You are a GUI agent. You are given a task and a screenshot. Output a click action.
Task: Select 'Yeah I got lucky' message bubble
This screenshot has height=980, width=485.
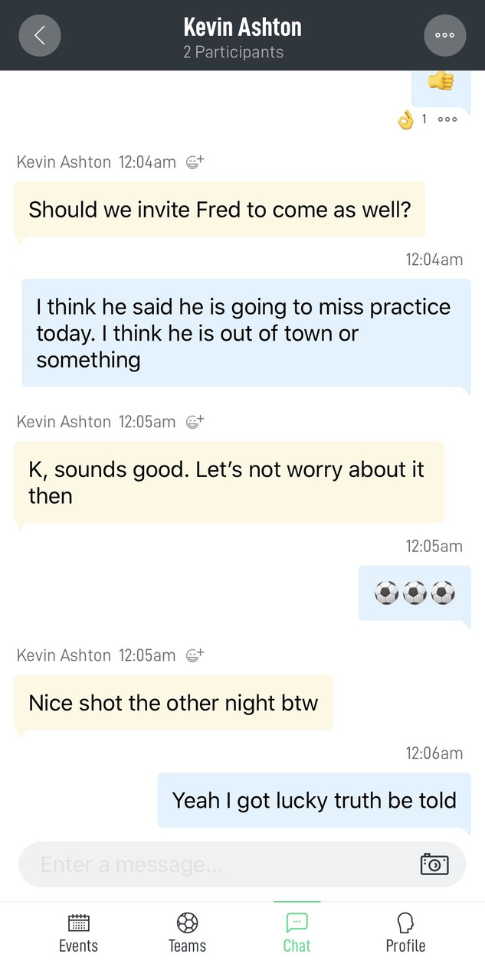pos(314,800)
